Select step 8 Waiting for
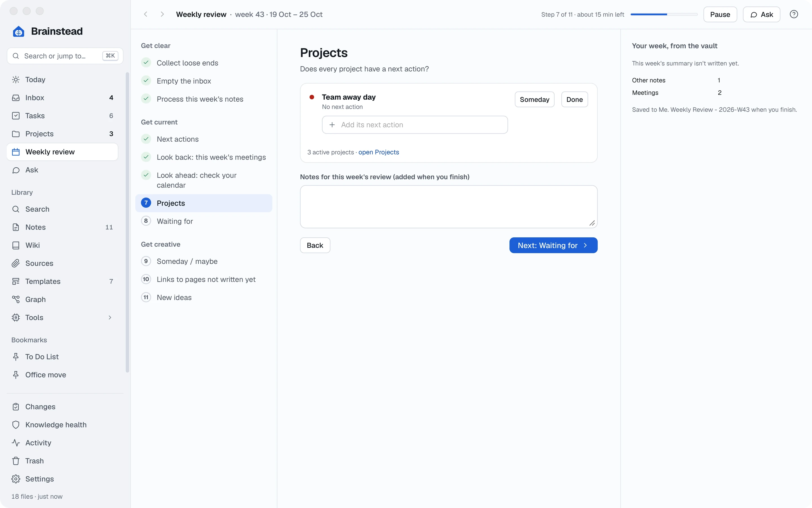 (204, 221)
